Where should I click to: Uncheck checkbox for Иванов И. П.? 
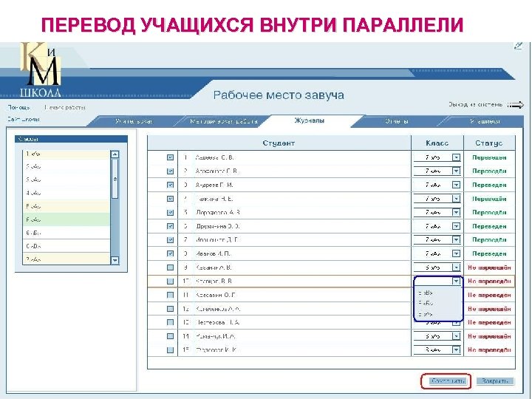coord(171,253)
